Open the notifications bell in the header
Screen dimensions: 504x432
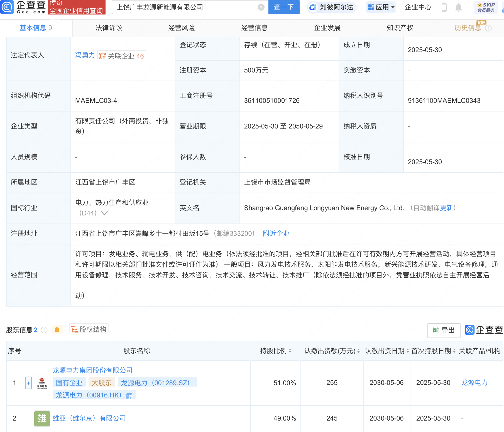(458, 8)
